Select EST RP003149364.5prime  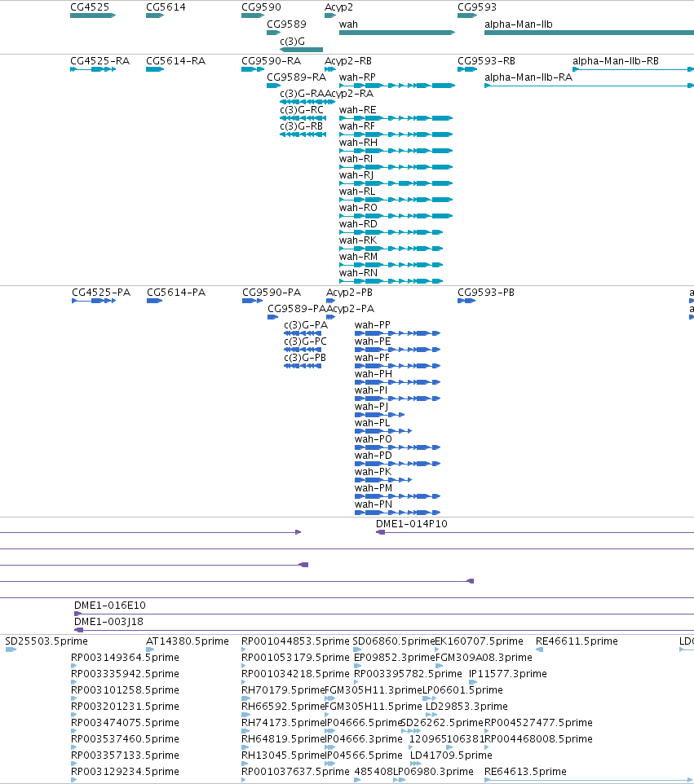pyautogui.click(x=74, y=666)
